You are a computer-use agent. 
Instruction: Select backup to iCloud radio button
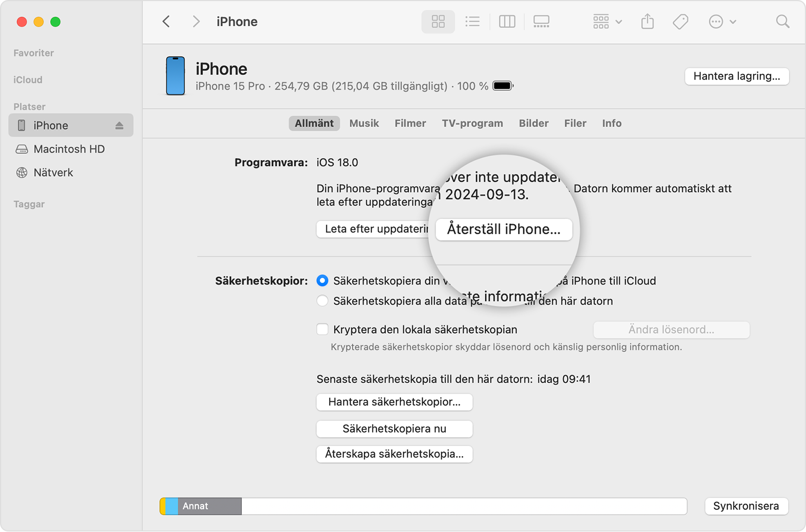point(322,280)
